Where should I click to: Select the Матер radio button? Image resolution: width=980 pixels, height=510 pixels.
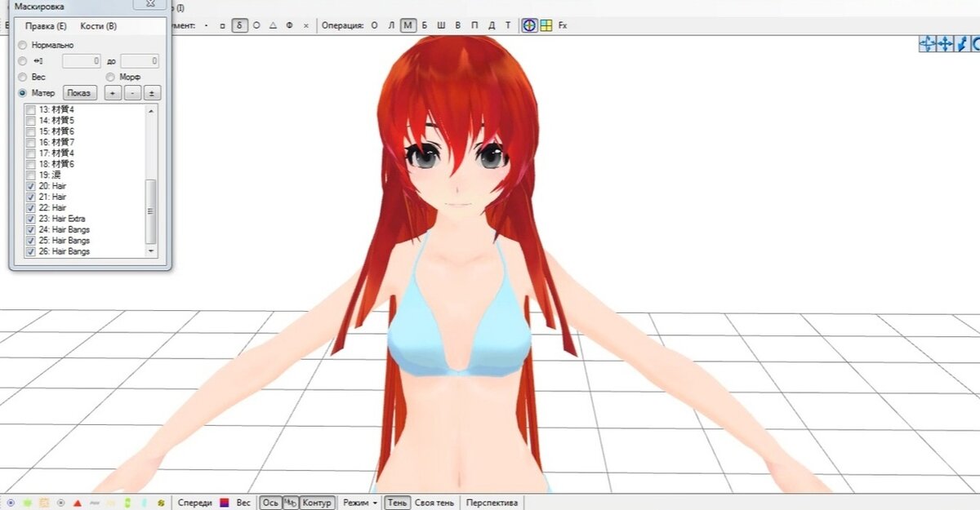pos(22,93)
